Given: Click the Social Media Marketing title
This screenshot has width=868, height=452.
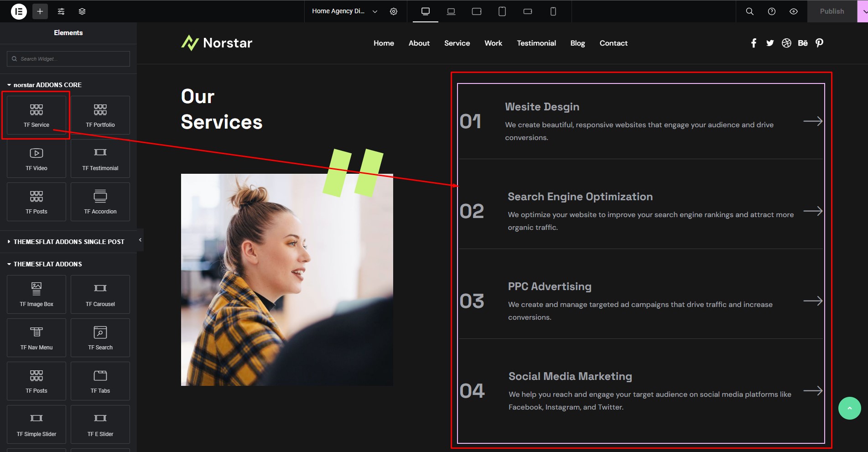Looking at the screenshot, I should [570, 376].
